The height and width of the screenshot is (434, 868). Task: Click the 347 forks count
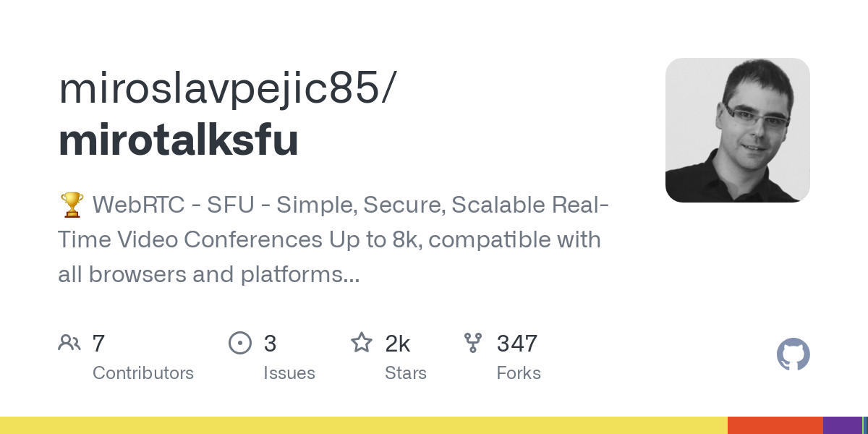click(516, 343)
